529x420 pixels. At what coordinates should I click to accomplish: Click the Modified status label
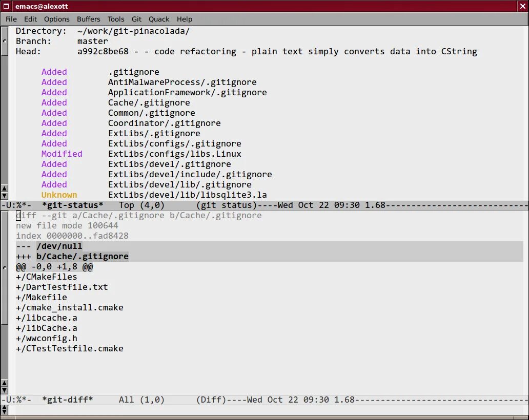(62, 154)
